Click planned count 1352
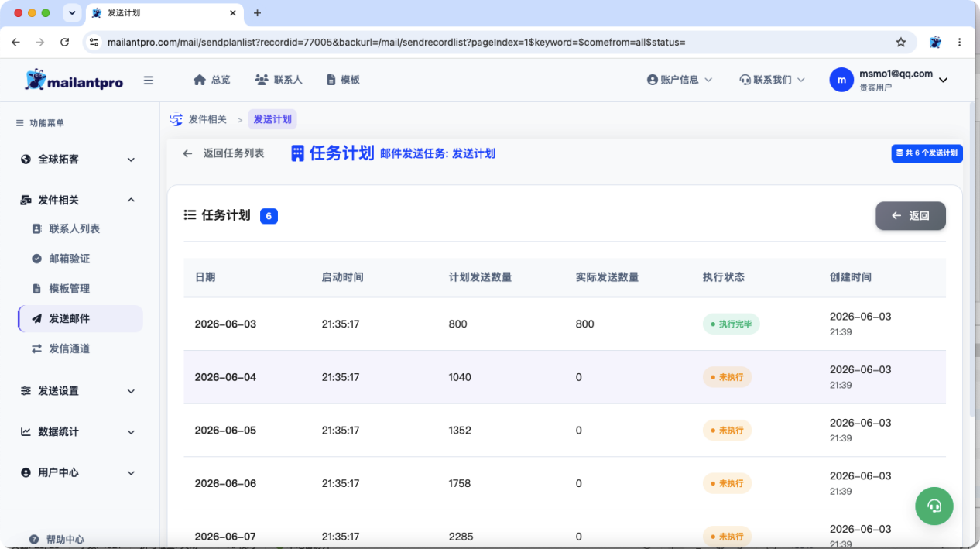980x549 pixels. pyautogui.click(x=460, y=431)
